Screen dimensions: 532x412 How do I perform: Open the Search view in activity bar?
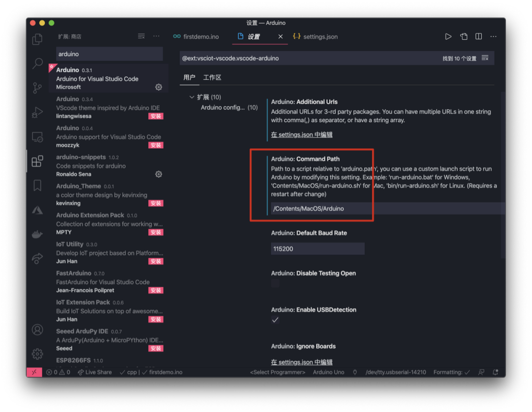click(37, 63)
